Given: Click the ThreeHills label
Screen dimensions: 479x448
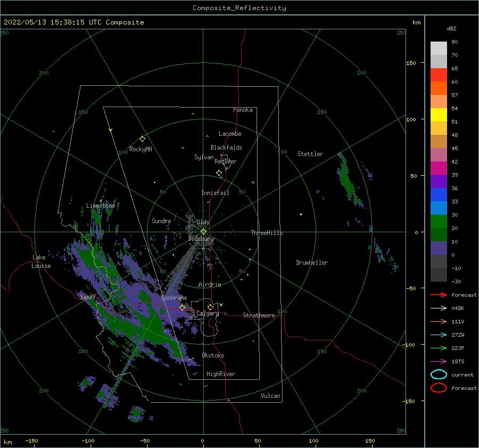Looking at the screenshot, I should click(267, 233).
